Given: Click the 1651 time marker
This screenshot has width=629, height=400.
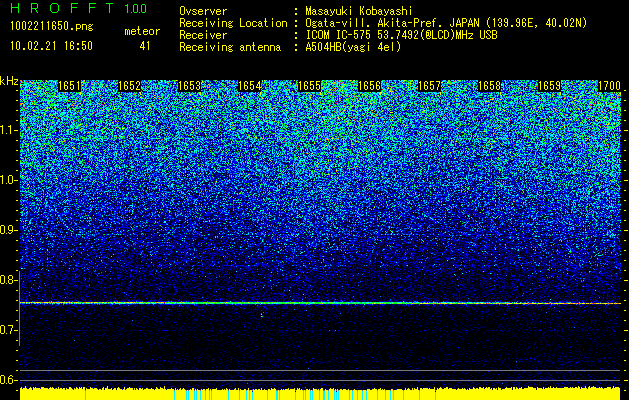Looking at the screenshot, I should (x=70, y=86).
